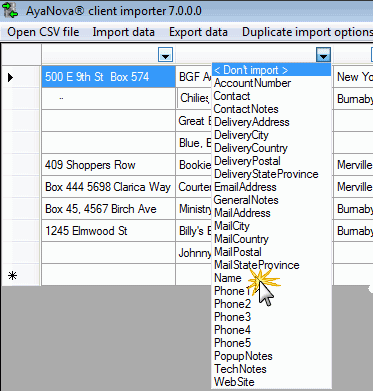Select MailPostal field mapping
The height and width of the screenshot is (391, 373).
[271, 252]
